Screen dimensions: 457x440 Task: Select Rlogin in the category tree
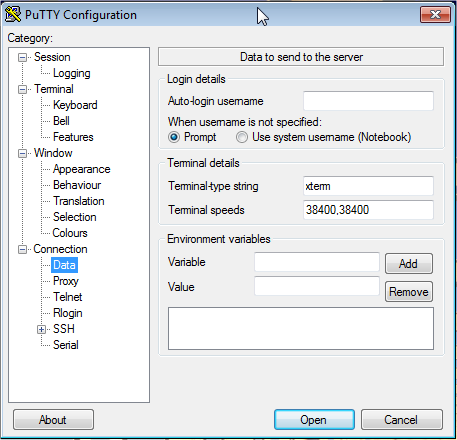click(68, 313)
